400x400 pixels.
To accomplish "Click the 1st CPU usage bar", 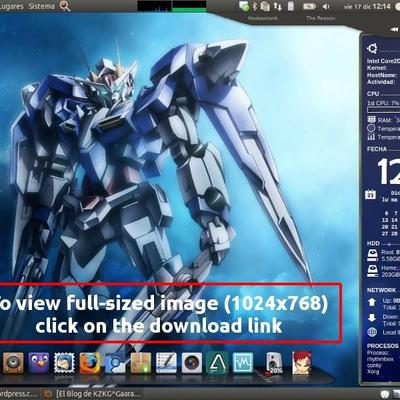I will click(x=383, y=110).
